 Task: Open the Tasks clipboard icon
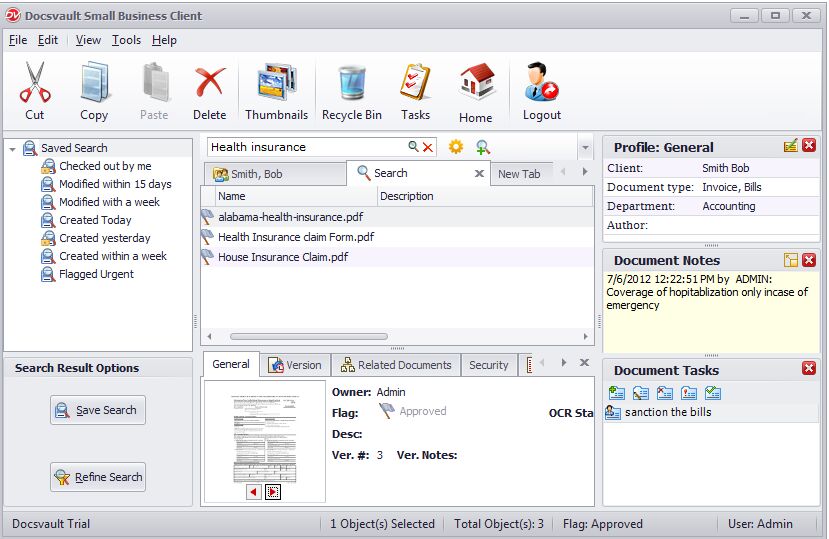pos(415,84)
